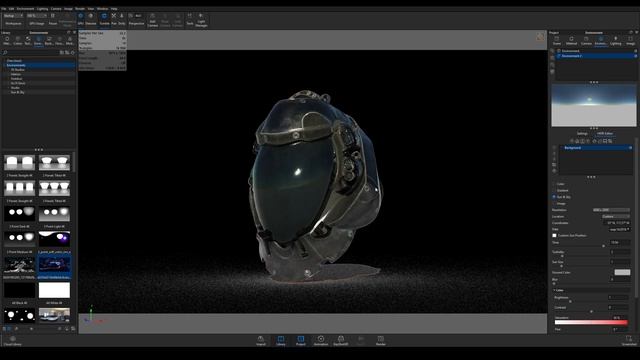Select the Sun & Sky library folder
Viewport: 640px width, 360px height.
click(x=18, y=92)
